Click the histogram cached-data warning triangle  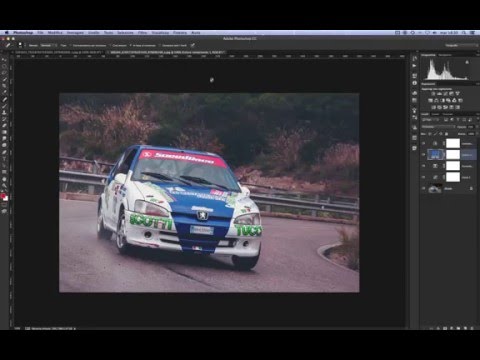click(x=467, y=62)
